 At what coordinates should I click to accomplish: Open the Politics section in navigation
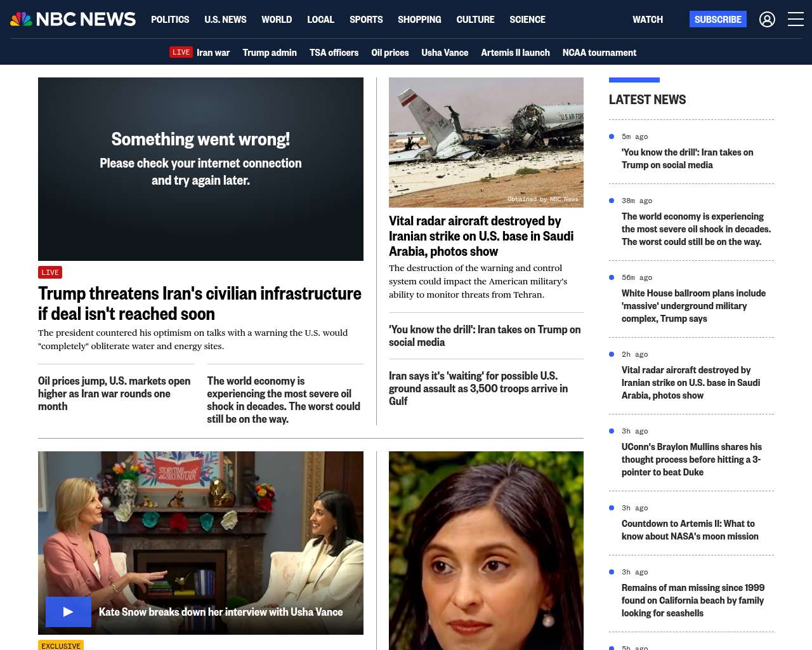(170, 20)
